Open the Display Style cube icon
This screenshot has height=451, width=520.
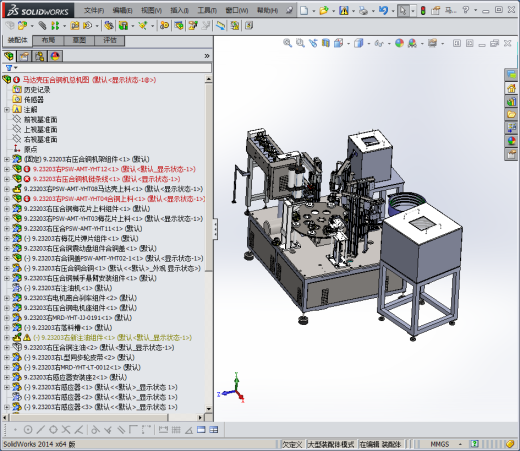(359, 43)
